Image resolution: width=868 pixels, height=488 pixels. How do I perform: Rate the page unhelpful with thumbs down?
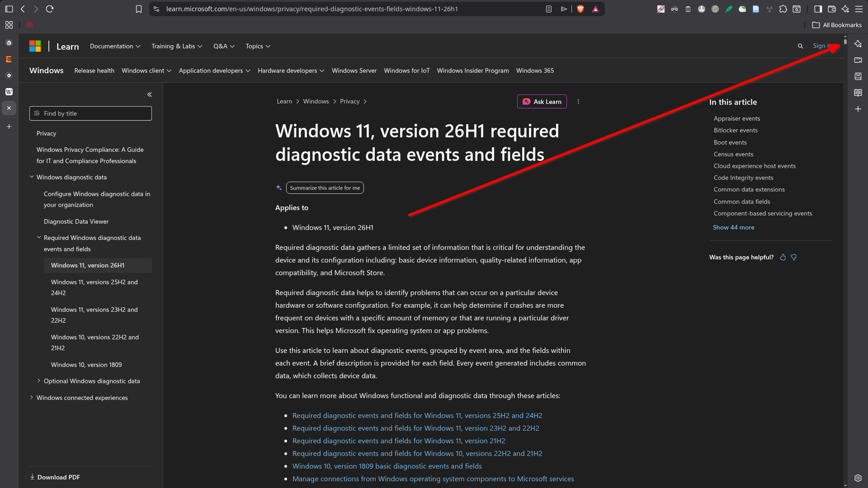[794, 257]
